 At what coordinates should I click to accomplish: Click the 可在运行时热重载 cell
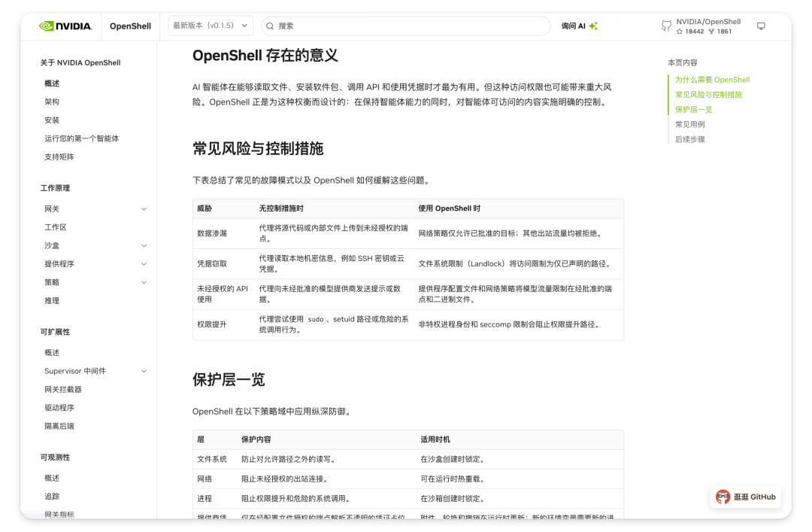click(452, 479)
